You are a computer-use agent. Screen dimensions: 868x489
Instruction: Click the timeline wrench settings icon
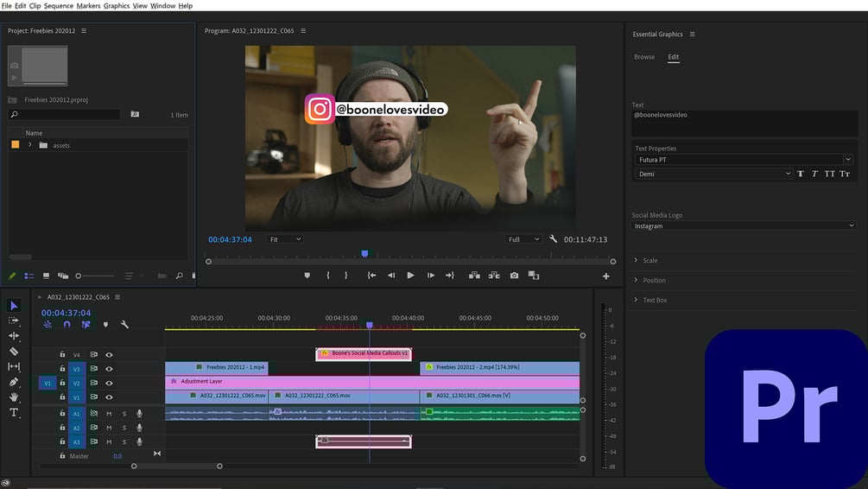click(x=124, y=325)
